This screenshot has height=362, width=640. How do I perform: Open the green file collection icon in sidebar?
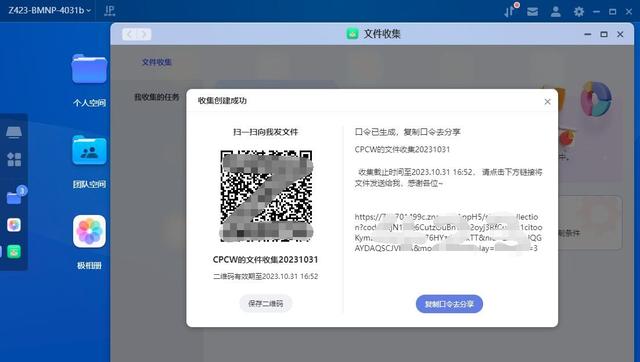coord(14,252)
